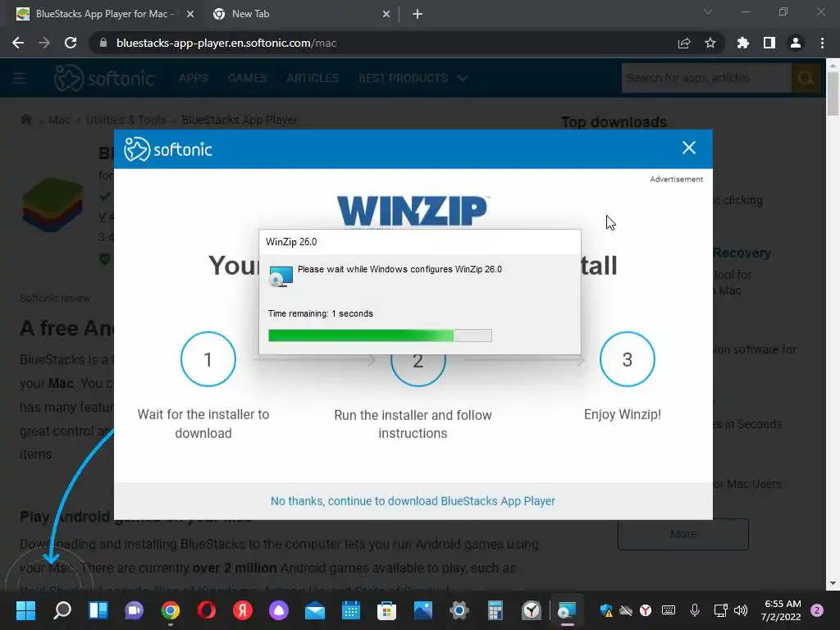Click the Softonic site logo
Image resolution: width=840 pixels, height=630 pixels.
coord(104,78)
